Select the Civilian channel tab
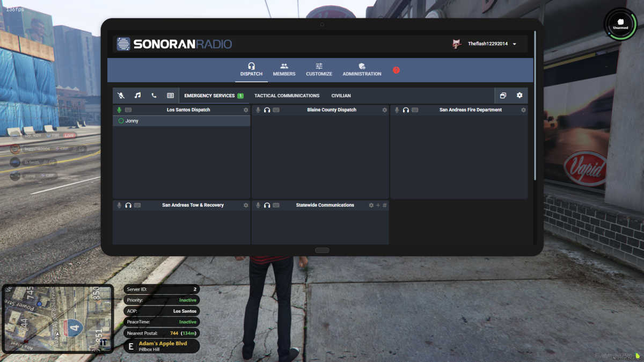This screenshot has width=644, height=362. click(x=341, y=96)
